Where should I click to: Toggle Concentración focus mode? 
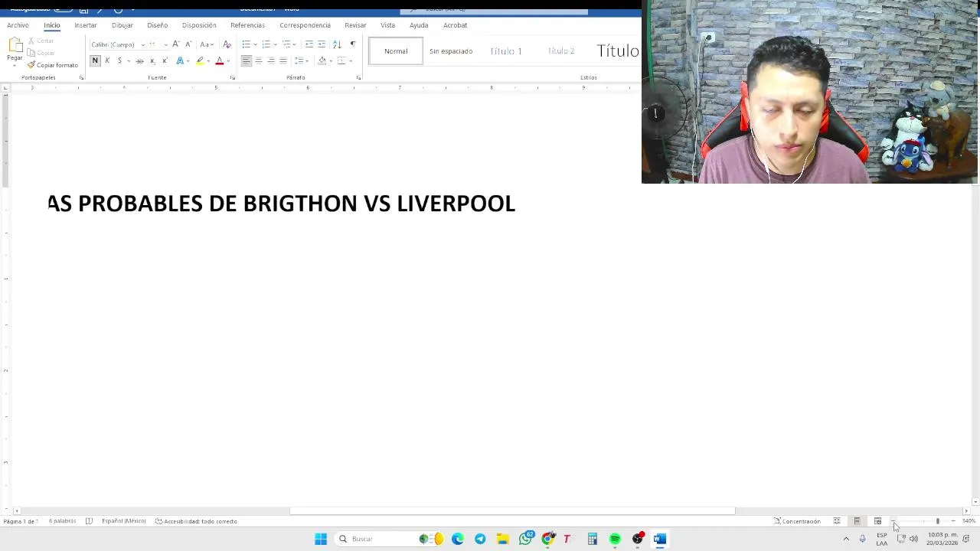(x=797, y=521)
